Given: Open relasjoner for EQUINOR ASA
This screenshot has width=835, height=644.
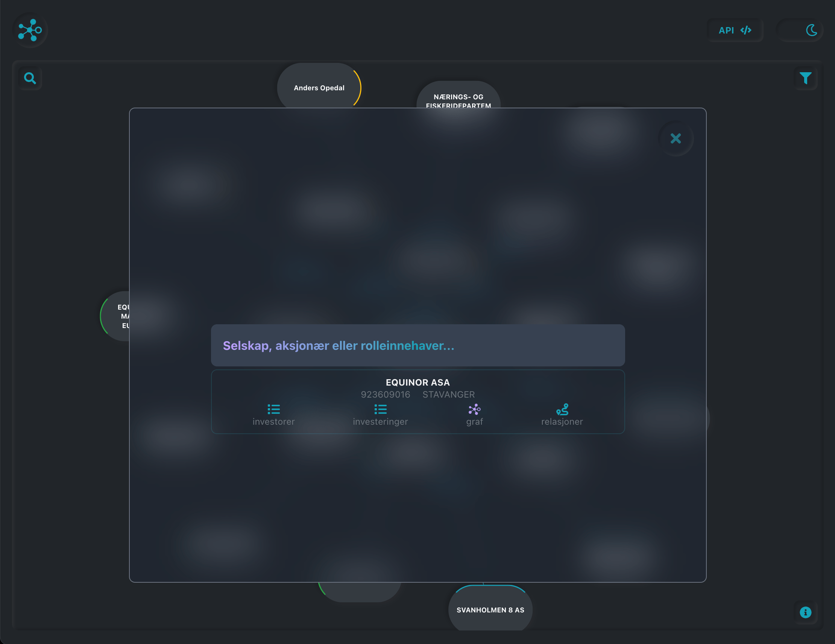Looking at the screenshot, I should point(562,415).
